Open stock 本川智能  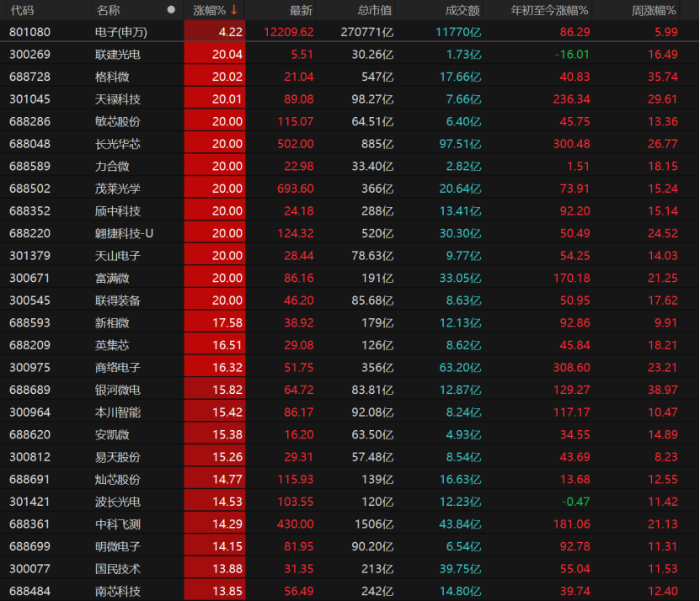(x=118, y=412)
